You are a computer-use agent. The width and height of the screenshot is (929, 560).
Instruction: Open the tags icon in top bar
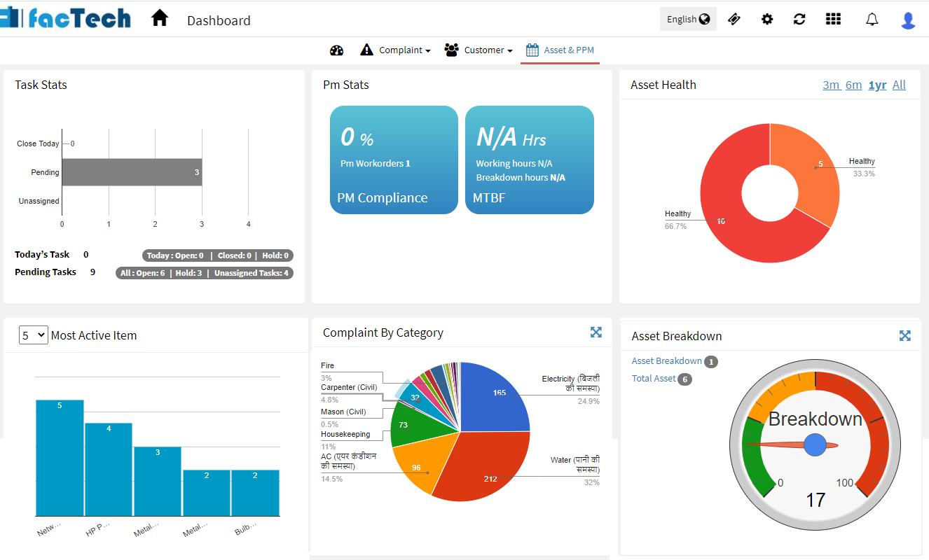pos(734,19)
